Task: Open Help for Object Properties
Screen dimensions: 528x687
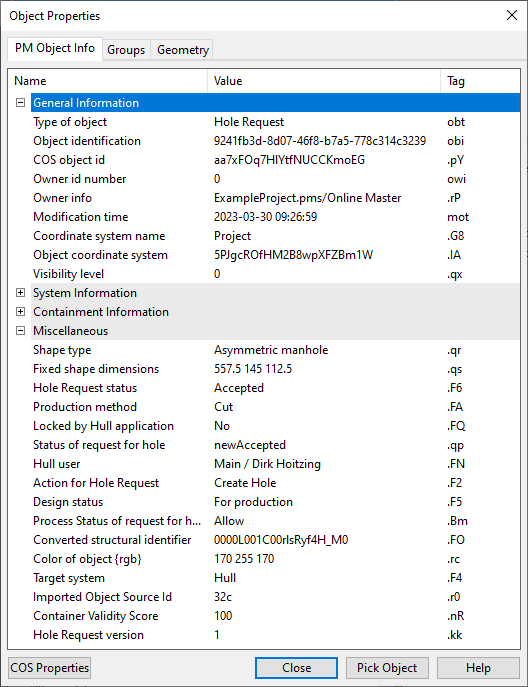Action: [478, 668]
